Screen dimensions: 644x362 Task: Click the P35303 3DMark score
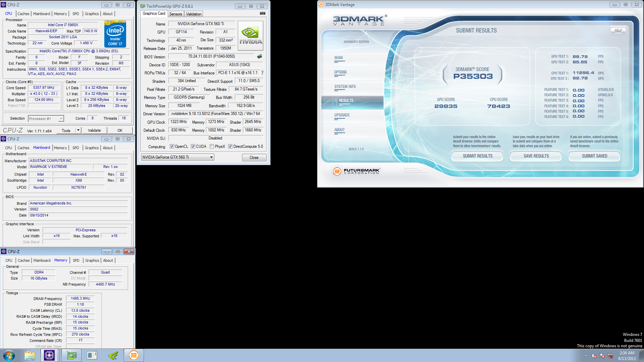pyautogui.click(x=473, y=76)
